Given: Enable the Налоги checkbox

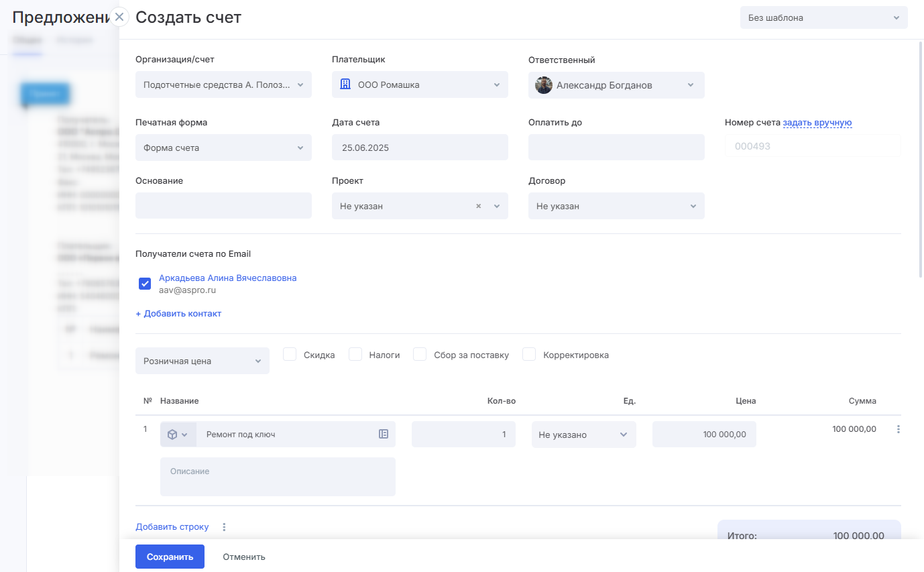Looking at the screenshot, I should click(x=355, y=355).
